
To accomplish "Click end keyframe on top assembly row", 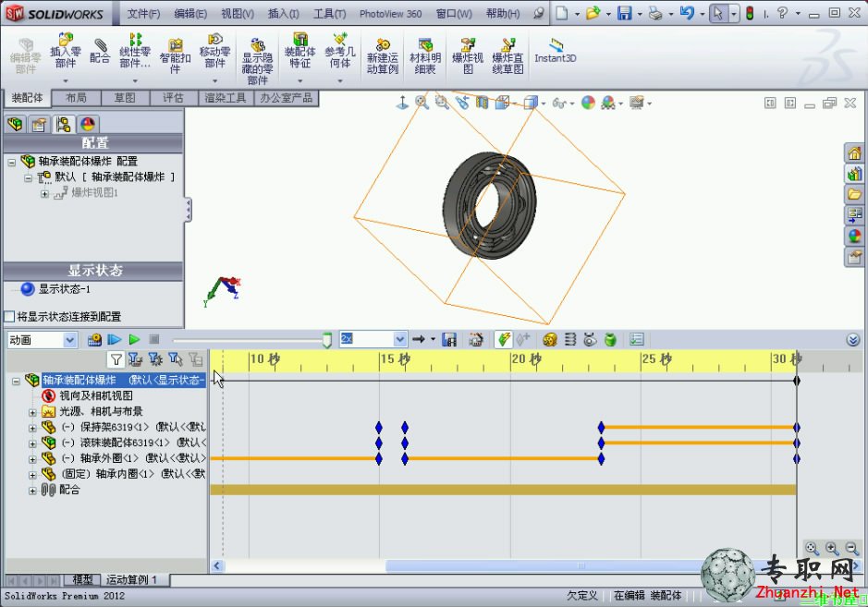I will click(797, 381).
